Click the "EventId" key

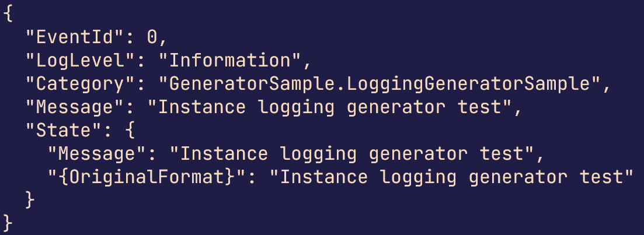(75, 38)
